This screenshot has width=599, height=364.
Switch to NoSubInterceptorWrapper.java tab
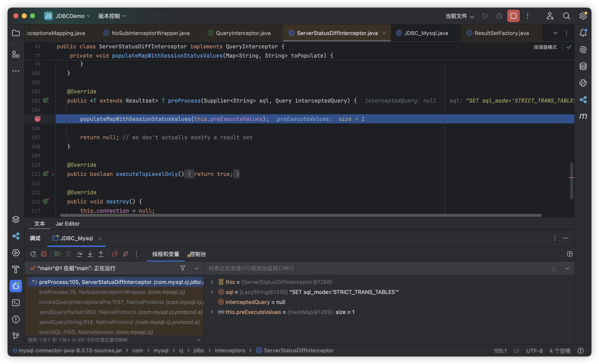coord(146,33)
